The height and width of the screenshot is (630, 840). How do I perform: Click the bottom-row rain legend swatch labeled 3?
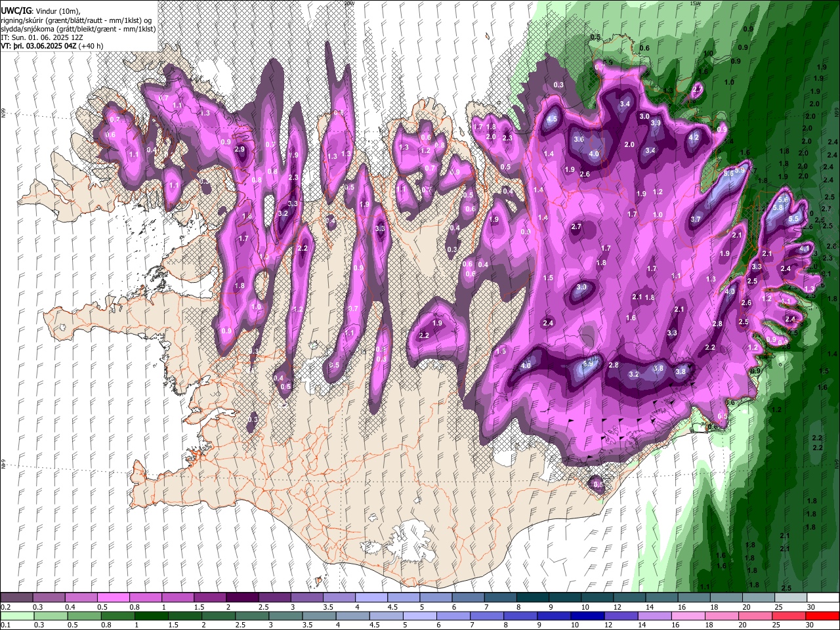285,616
